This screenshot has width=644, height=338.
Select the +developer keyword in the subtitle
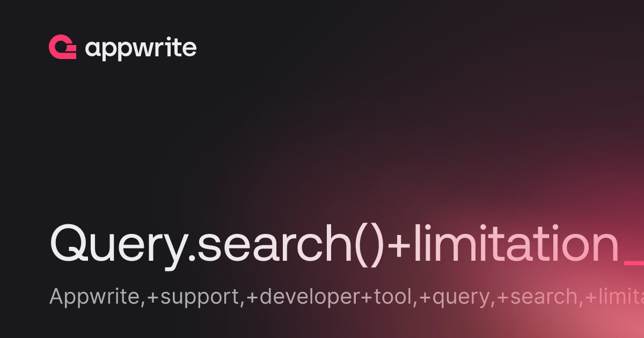304,298
